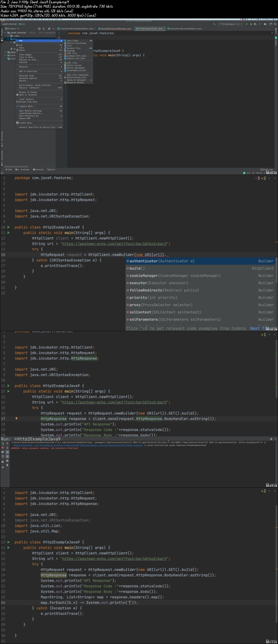The height and width of the screenshot is (644, 278).
Task: Click the Print icon in Run panel
Action: point(7,460)
